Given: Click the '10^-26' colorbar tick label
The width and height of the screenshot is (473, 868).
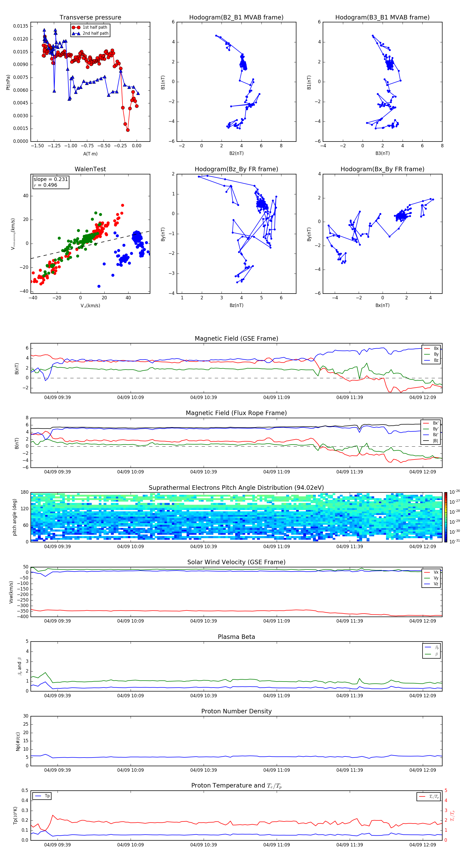Looking at the screenshot, I should click(455, 492).
